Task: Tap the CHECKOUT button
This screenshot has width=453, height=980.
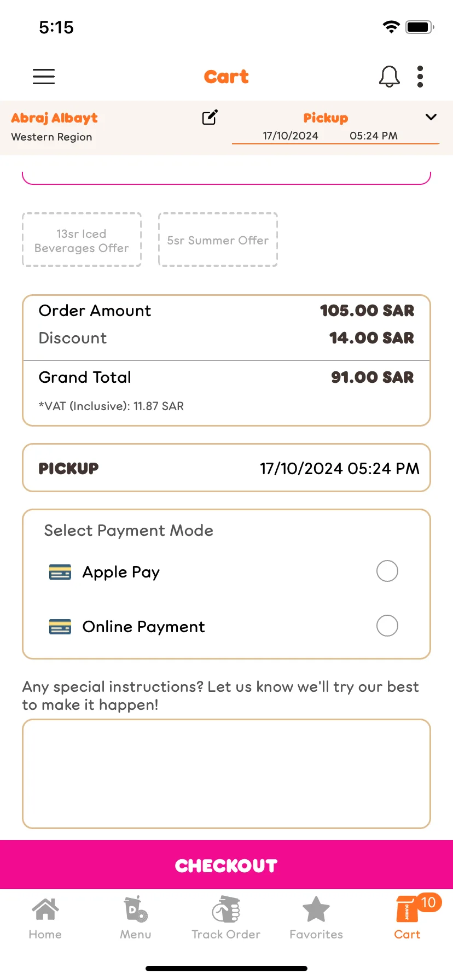Action: pyautogui.click(x=226, y=865)
